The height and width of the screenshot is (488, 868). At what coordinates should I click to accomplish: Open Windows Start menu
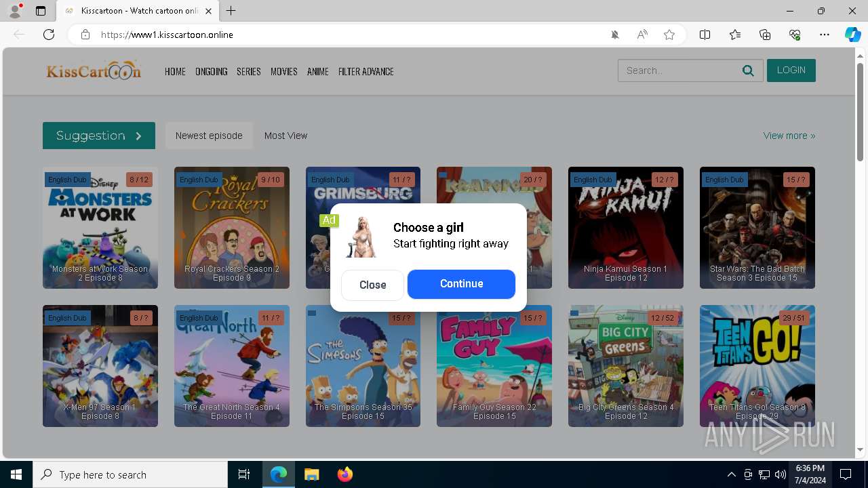click(16, 474)
